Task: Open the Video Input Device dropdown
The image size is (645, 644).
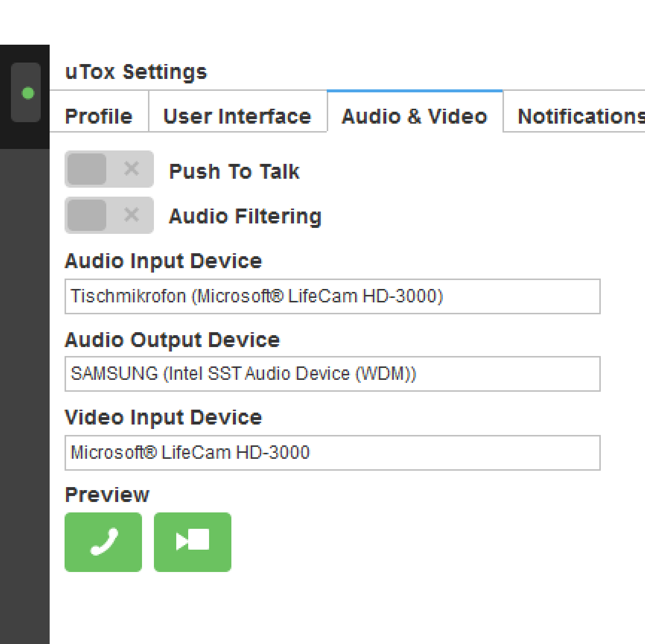Action: point(332,453)
